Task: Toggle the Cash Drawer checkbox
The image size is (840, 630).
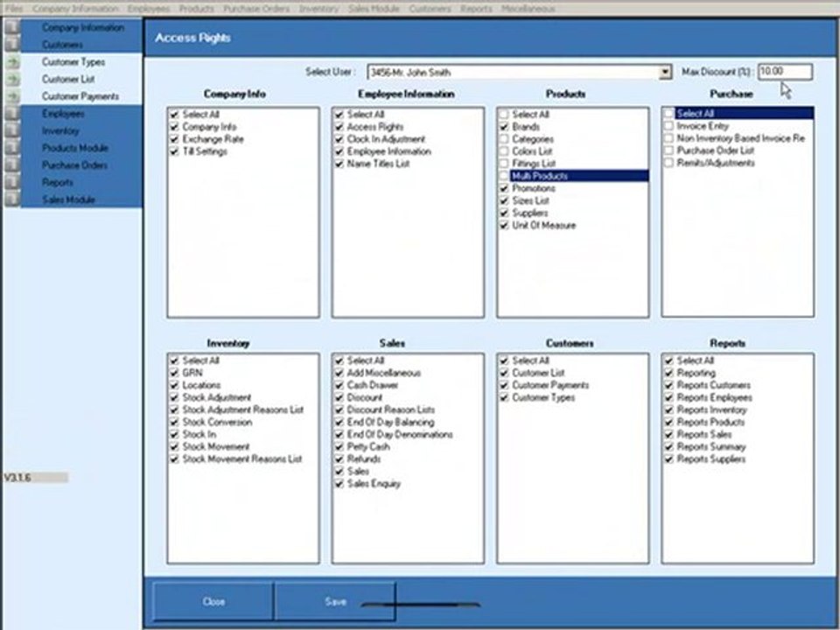Action: click(339, 385)
